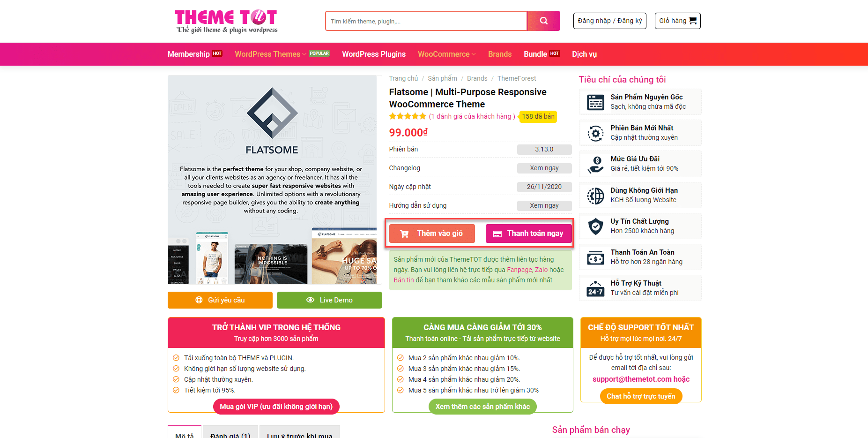Viewport: 868px width, 438px height.
Task: Click the 1 đánh giá của khách hàng link
Action: coord(472,116)
